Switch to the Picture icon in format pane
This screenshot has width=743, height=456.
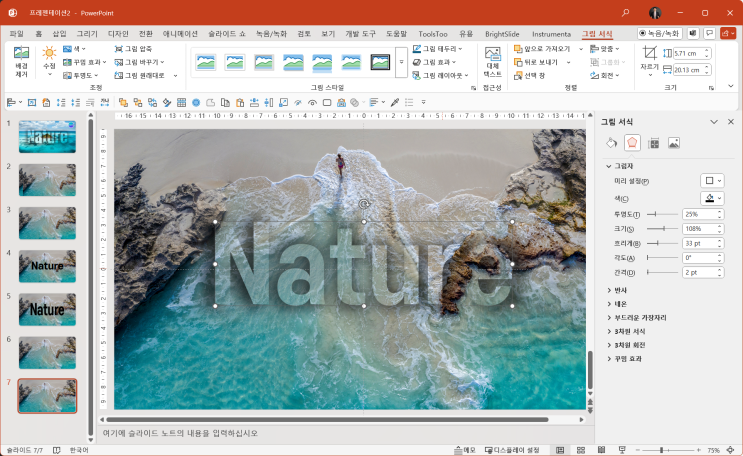click(674, 143)
